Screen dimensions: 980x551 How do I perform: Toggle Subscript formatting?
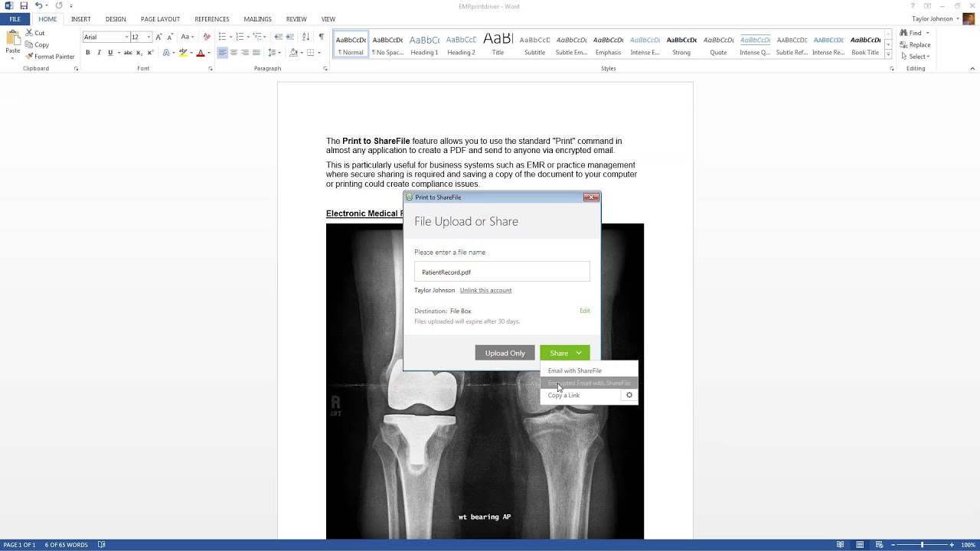click(x=139, y=53)
